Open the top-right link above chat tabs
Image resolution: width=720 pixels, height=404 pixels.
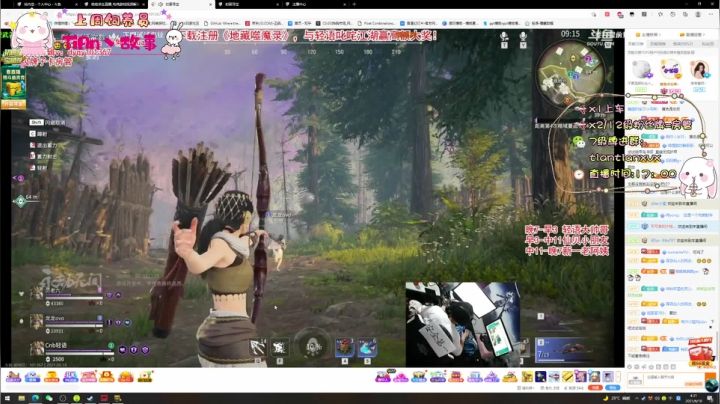(x=692, y=35)
